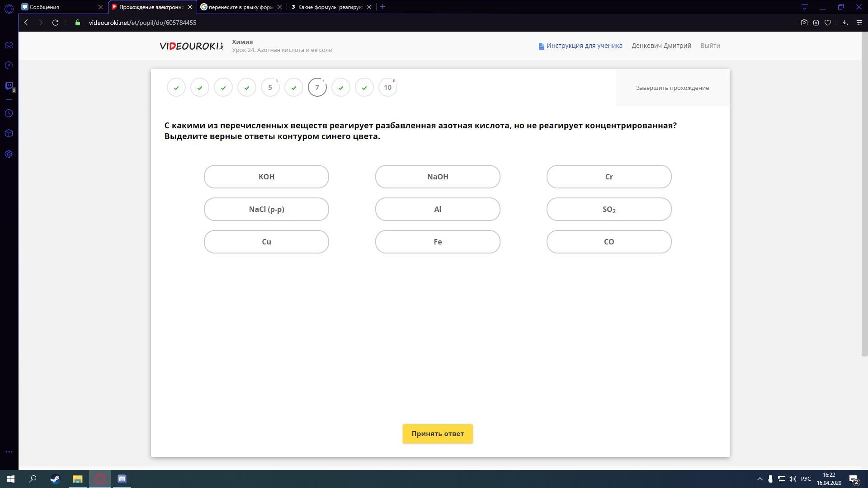This screenshot has height=488, width=868.
Task: Select the CO answer option
Action: pyautogui.click(x=609, y=242)
